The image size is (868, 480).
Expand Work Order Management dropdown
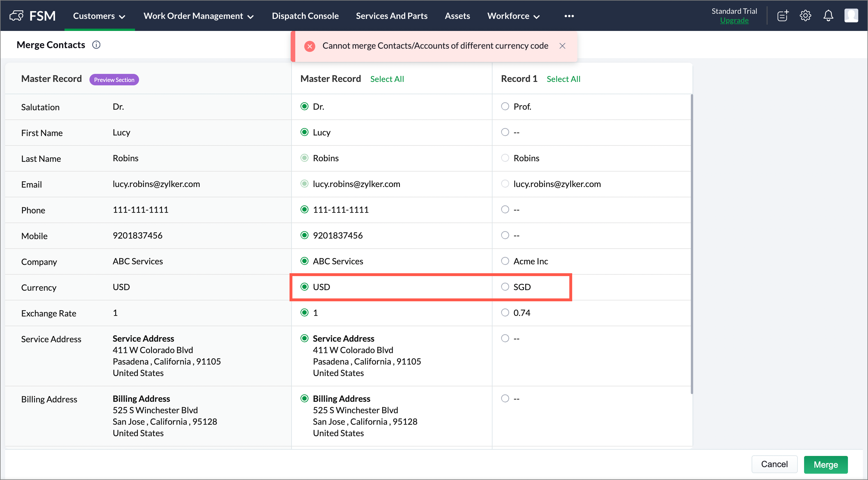coord(198,16)
